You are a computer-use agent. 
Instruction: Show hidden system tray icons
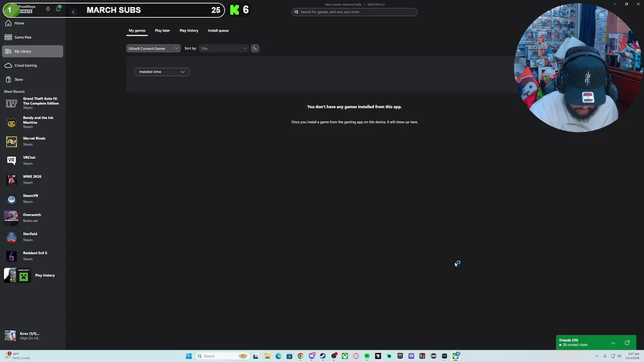pyautogui.click(x=597, y=356)
